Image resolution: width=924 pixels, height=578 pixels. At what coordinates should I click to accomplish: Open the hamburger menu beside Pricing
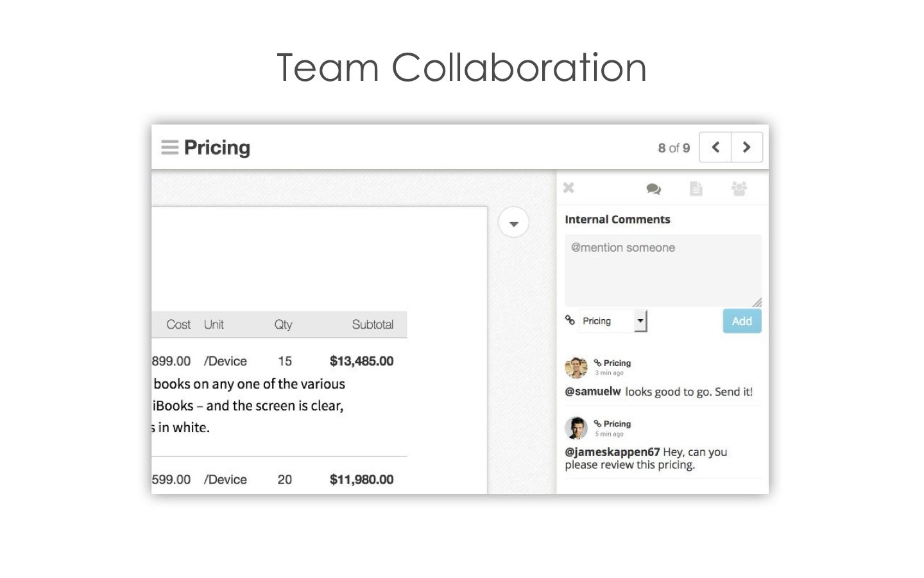(169, 148)
